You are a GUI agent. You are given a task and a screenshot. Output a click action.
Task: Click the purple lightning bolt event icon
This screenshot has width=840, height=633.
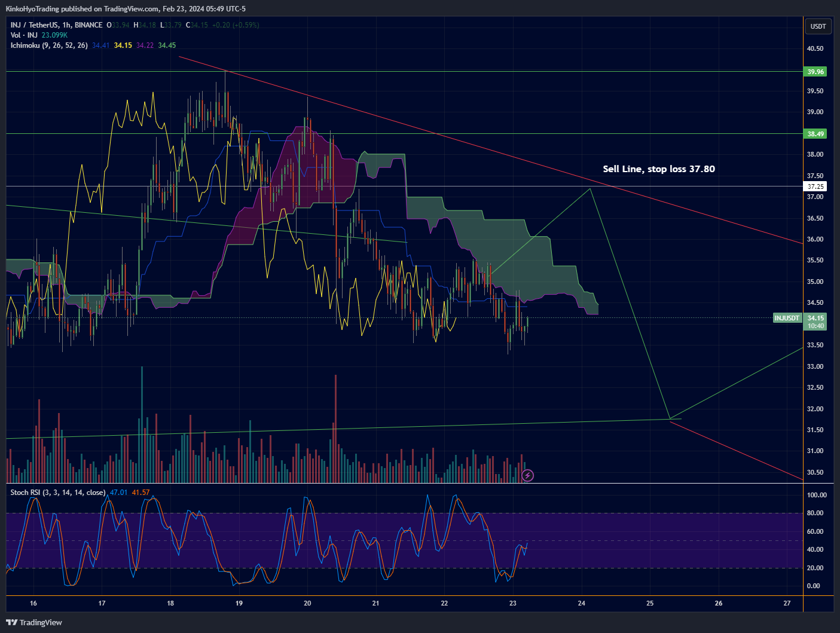[x=527, y=476]
